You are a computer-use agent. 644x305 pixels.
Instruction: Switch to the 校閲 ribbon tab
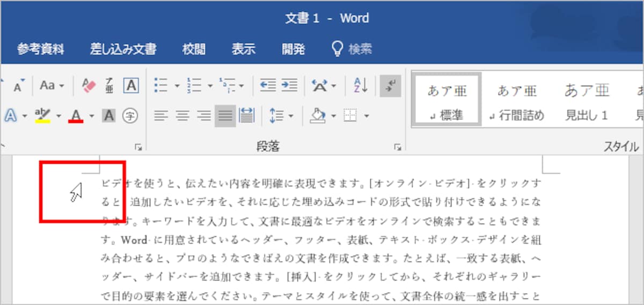pyautogui.click(x=194, y=49)
